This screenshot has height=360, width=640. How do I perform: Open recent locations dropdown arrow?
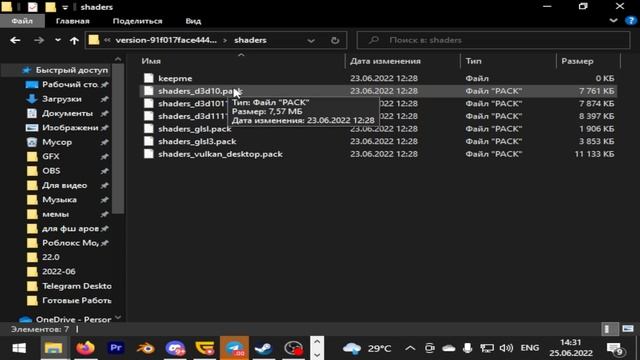tap(58, 40)
